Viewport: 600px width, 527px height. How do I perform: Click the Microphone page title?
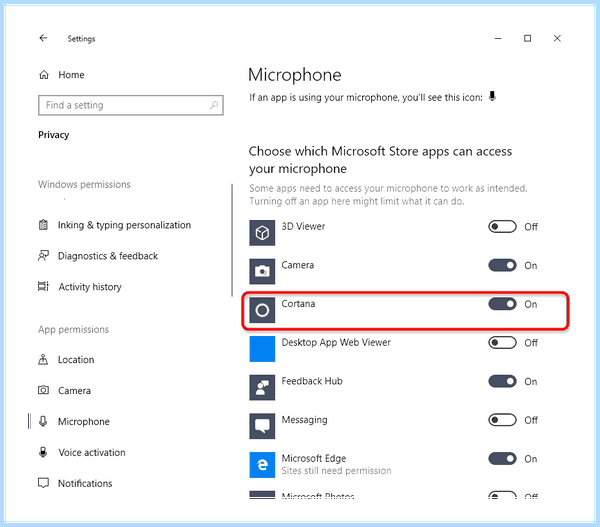coord(294,75)
